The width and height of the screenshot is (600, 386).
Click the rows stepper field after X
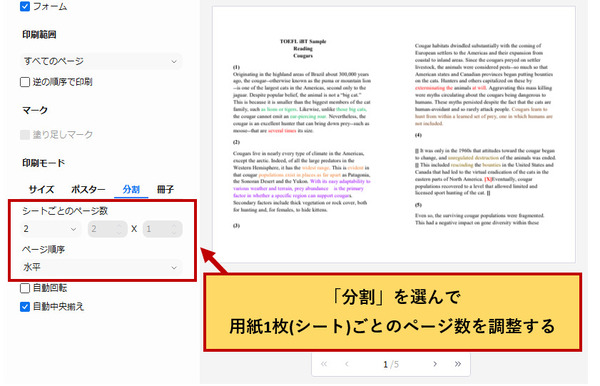163,229
